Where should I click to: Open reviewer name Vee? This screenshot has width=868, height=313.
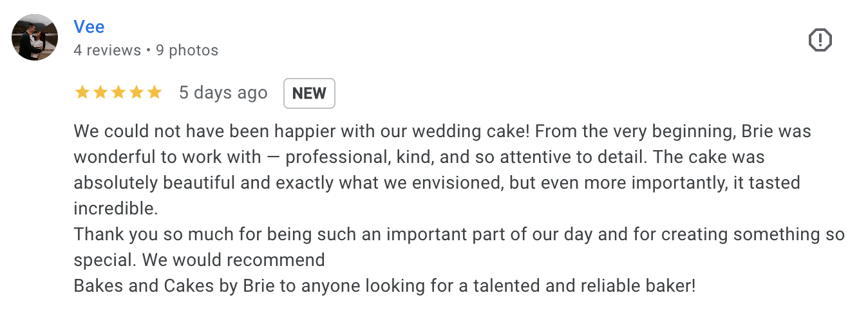89,26
